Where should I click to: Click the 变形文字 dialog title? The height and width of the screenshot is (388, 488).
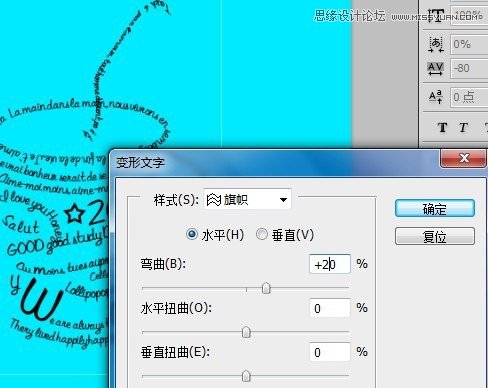[140, 163]
